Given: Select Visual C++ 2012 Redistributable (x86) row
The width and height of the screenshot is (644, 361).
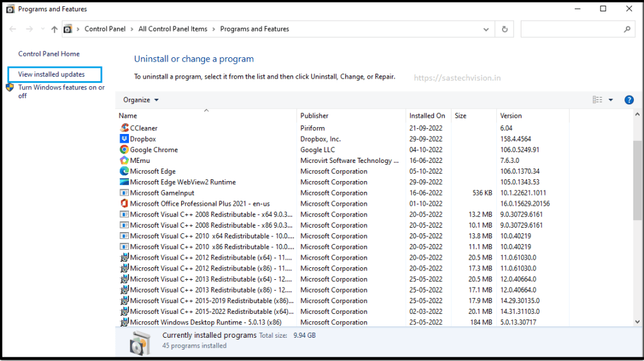Looking at the screenshot, I should coord(343,268).
